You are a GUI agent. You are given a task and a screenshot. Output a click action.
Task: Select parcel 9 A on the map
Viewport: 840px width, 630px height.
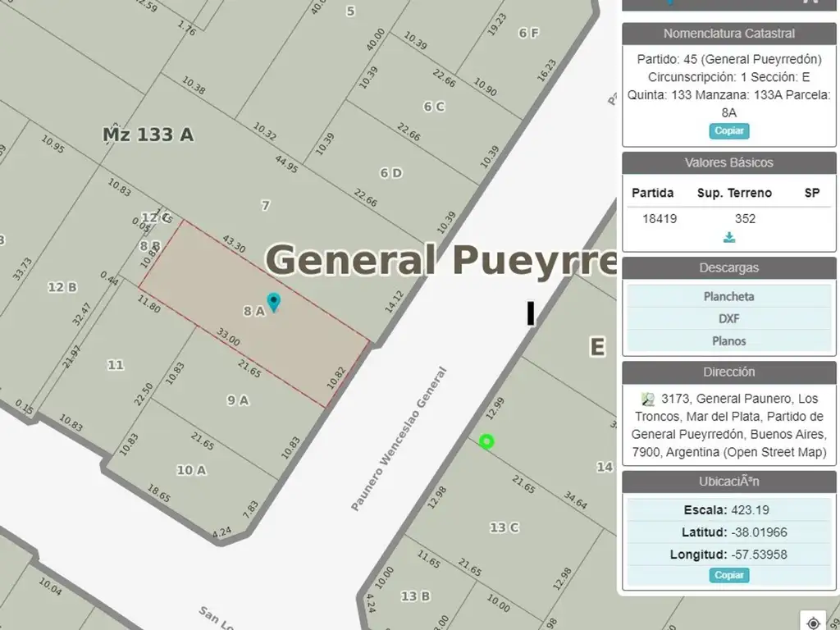click(x=237, y=400)
